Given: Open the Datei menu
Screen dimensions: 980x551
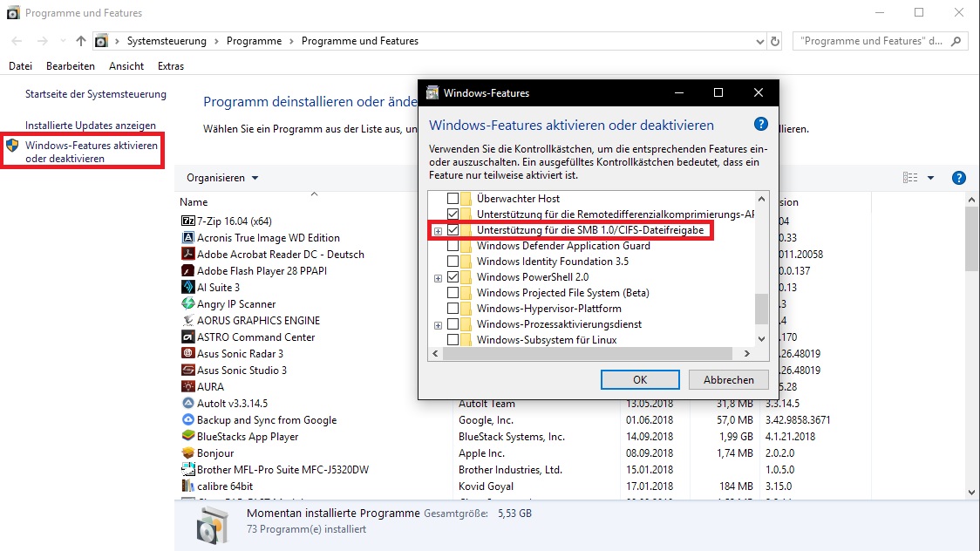Looking at the screenshot, I should [x=21, y=65].
